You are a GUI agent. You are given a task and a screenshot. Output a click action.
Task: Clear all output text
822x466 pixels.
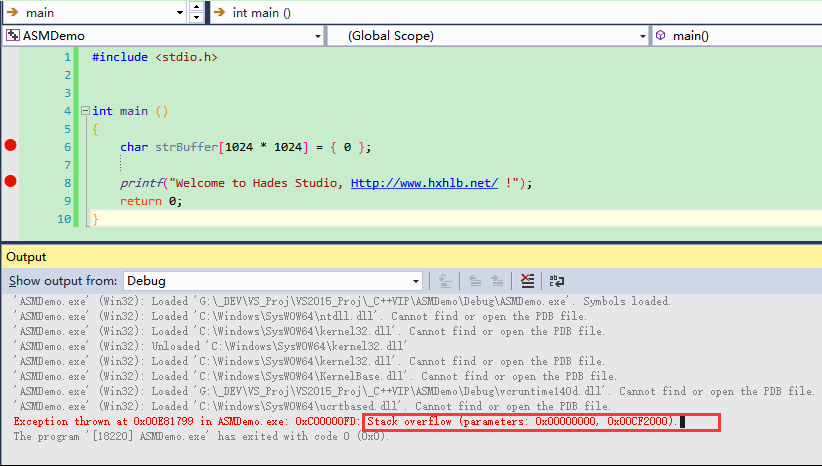coord(528,281)
